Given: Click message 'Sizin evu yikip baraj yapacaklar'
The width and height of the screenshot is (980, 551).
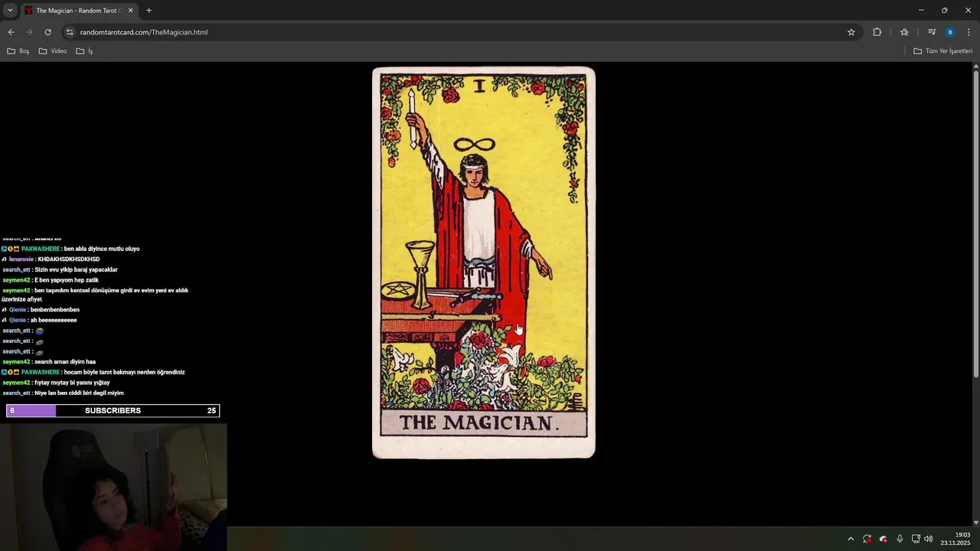Looking at the screenshot, I should click(76, 270).
